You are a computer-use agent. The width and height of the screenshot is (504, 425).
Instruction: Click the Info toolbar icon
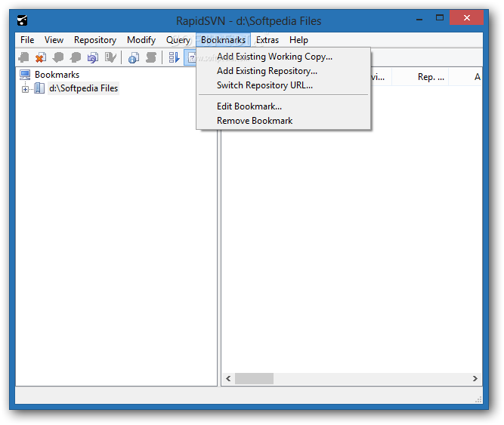tap(134, 58)
